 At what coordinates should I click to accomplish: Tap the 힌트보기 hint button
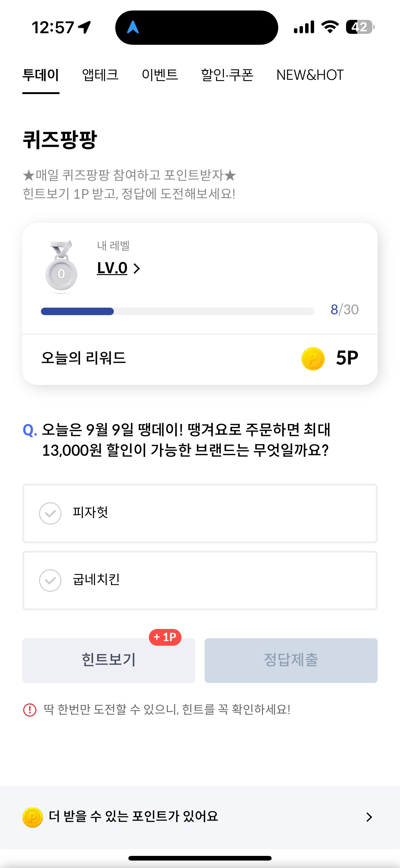tap(109, 660)
